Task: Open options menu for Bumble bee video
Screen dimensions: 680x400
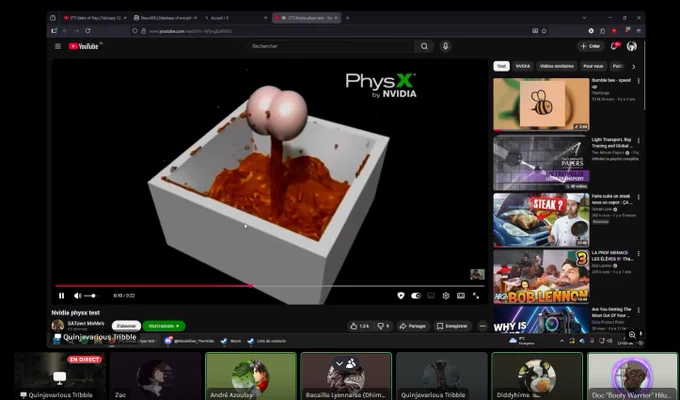Action: click(638, 81)
